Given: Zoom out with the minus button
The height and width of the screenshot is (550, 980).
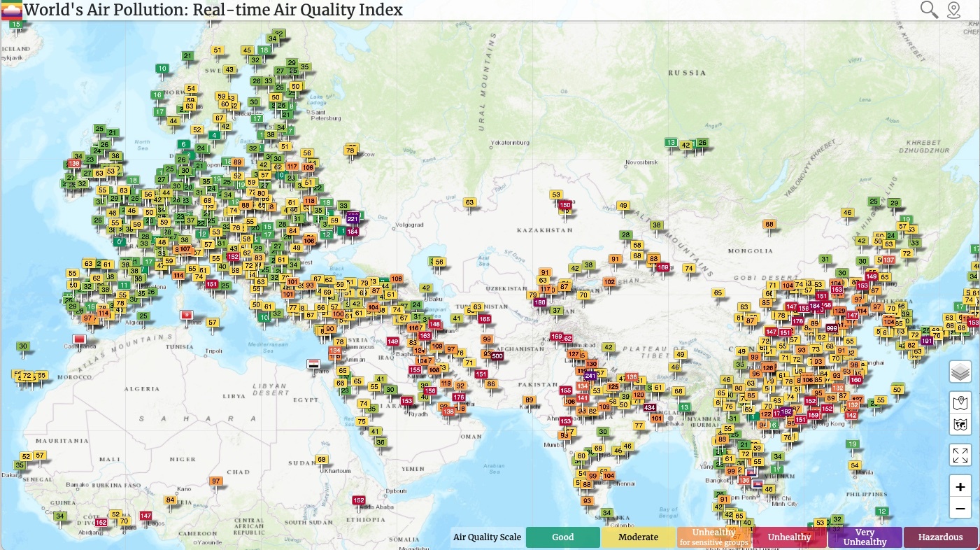Looking at the screenshot, I should pyautogui.click(x=960, y=509).
